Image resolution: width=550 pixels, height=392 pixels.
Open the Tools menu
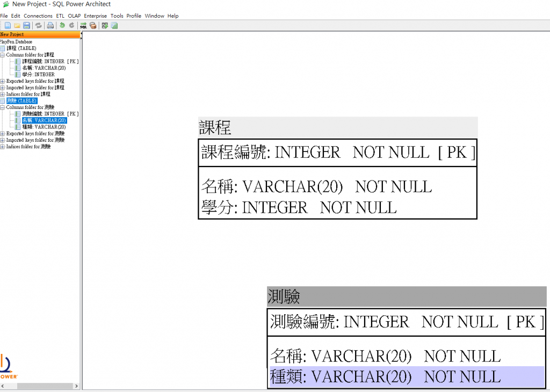click(x=117, y=16)
